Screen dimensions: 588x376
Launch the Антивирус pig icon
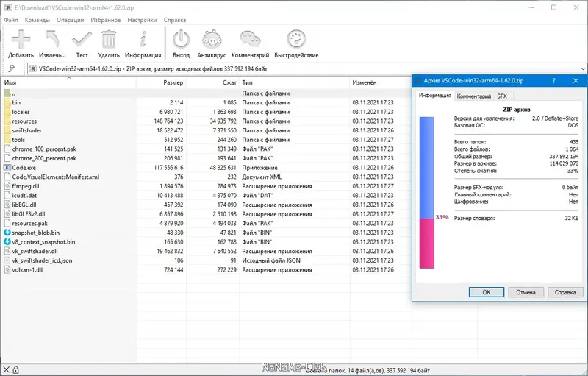(212, 40)
